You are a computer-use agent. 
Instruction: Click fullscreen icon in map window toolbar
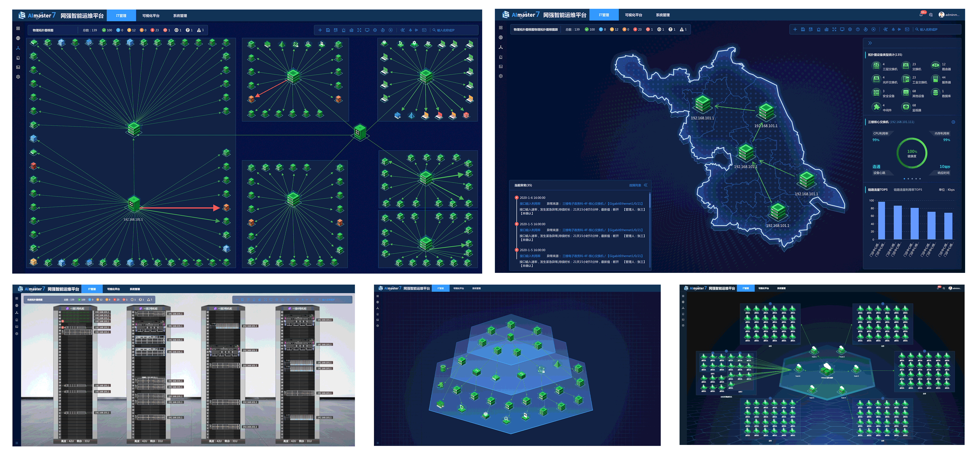[834, 29]
